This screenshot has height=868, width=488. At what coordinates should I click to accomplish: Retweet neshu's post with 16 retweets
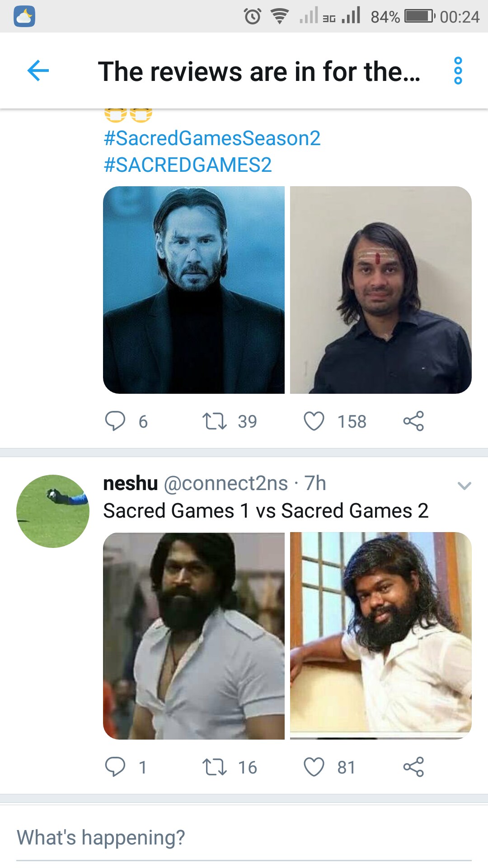pyautogui.click(x=215, y=767)
